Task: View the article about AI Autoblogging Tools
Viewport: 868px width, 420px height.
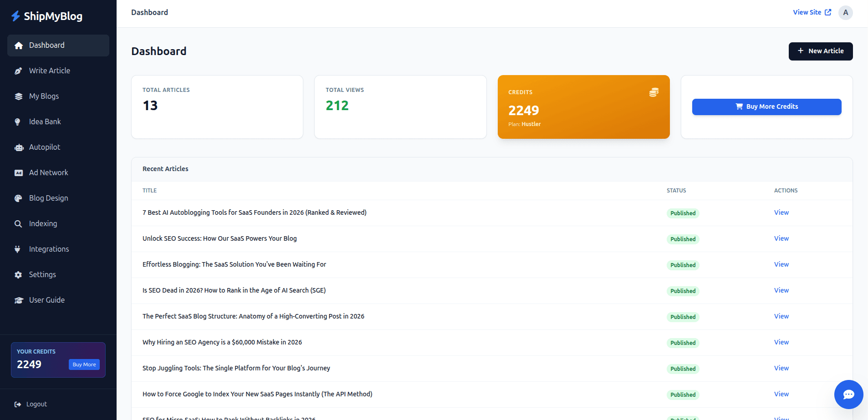Action: [x=781, y=213]
